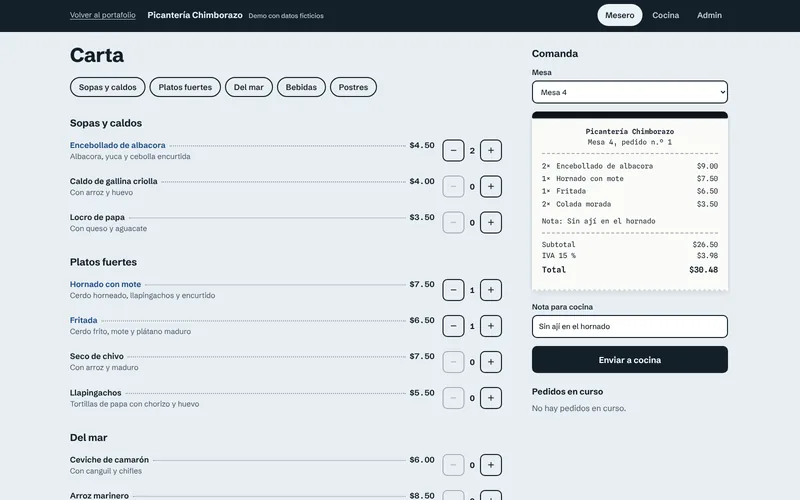Viewport: 800px width, 500px height.
Task: Jump to Sopas y caldos category
Action: (108, 87)
